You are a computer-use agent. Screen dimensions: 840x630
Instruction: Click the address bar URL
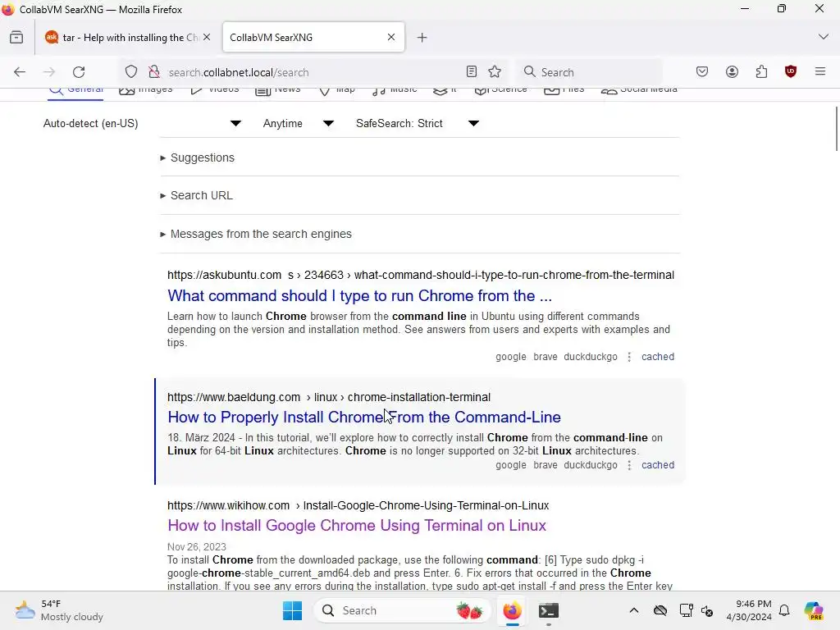[x=239, y=72]
